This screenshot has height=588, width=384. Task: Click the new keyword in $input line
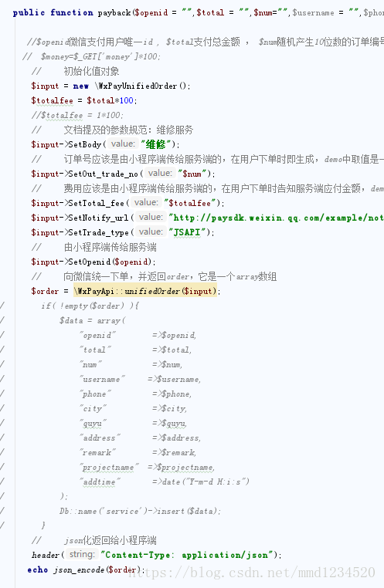click(x=80, y=86)
